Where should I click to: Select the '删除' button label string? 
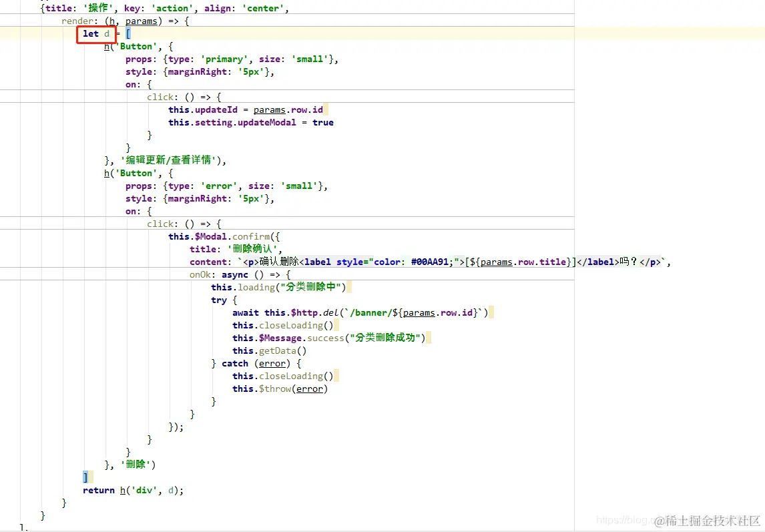tap(136, 465)
